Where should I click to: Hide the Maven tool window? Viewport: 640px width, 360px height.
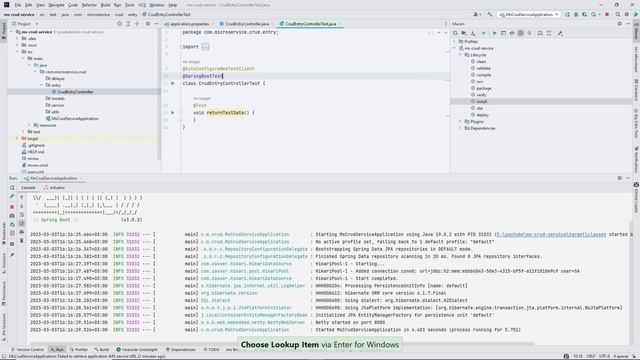coord(628,24)
